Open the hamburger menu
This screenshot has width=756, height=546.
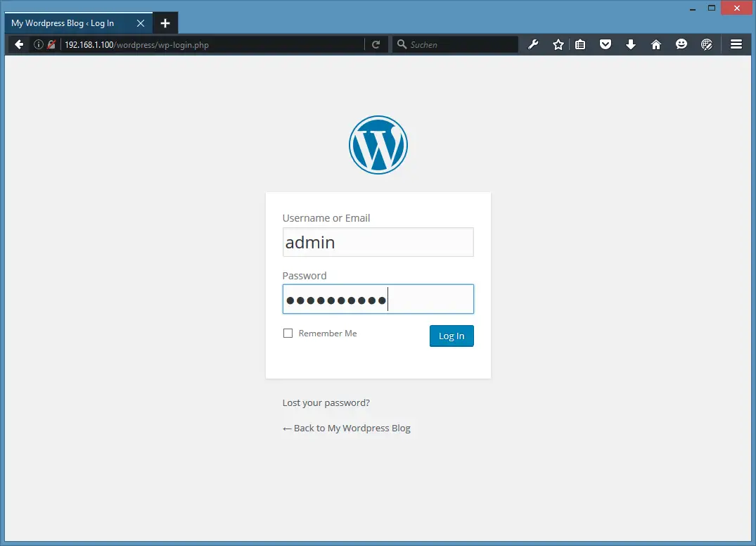736,44
